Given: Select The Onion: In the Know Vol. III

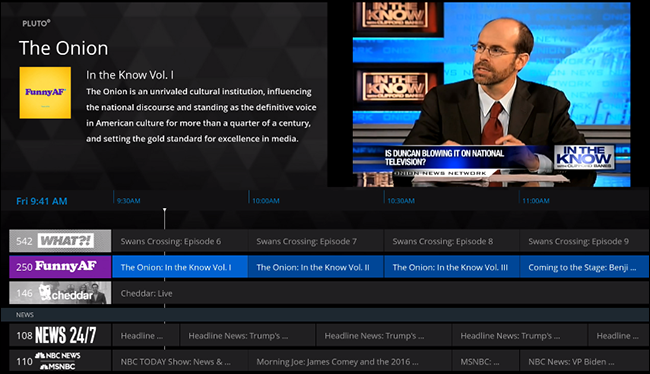Looking at the screenshot, I should pos(451,267).
